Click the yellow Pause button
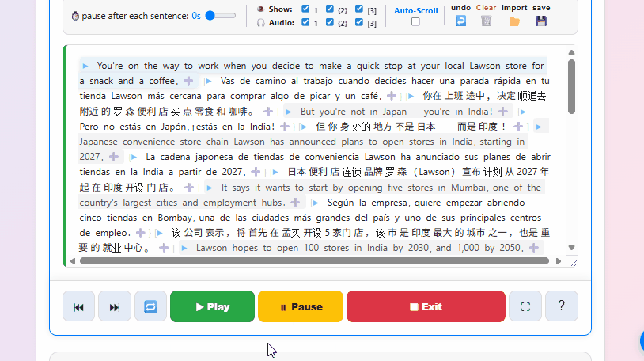644x361 pixels. [x=301, y=306]
